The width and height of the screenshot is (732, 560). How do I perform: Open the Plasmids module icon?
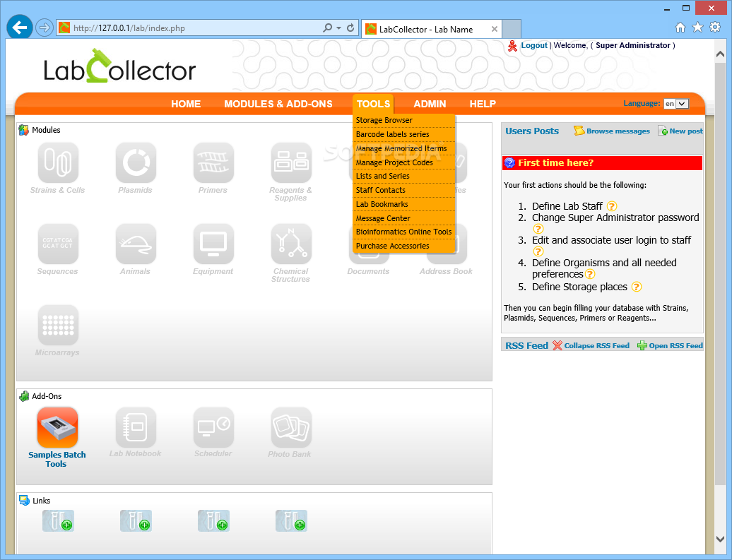136,162
